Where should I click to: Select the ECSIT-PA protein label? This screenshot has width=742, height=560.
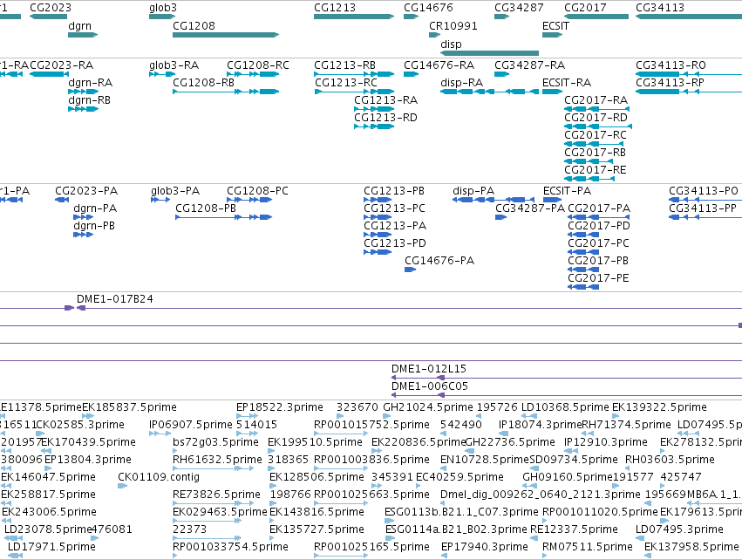(567, 191)
